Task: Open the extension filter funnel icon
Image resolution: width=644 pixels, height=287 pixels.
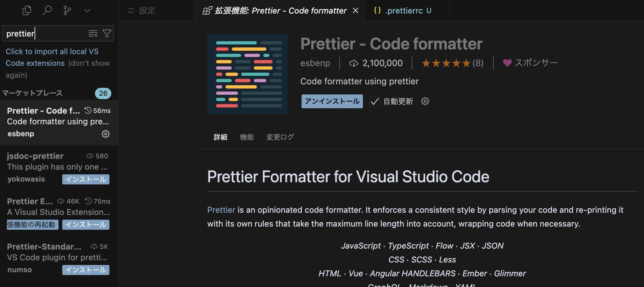Action: coord(107,33)
